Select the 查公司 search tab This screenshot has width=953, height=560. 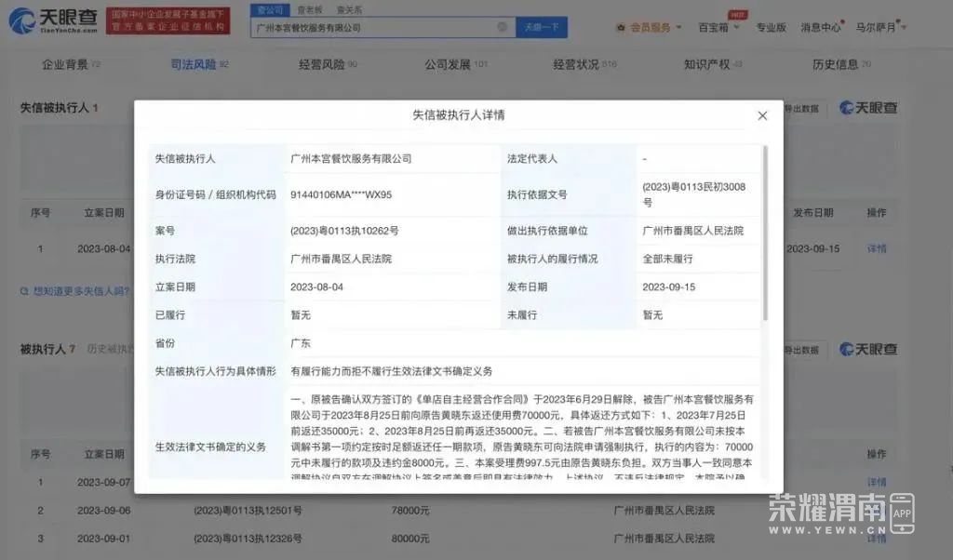point(270,9)
